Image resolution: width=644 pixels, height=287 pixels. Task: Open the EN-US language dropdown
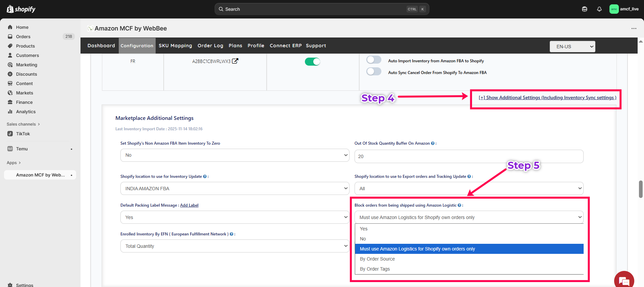[x=572, y=47]
